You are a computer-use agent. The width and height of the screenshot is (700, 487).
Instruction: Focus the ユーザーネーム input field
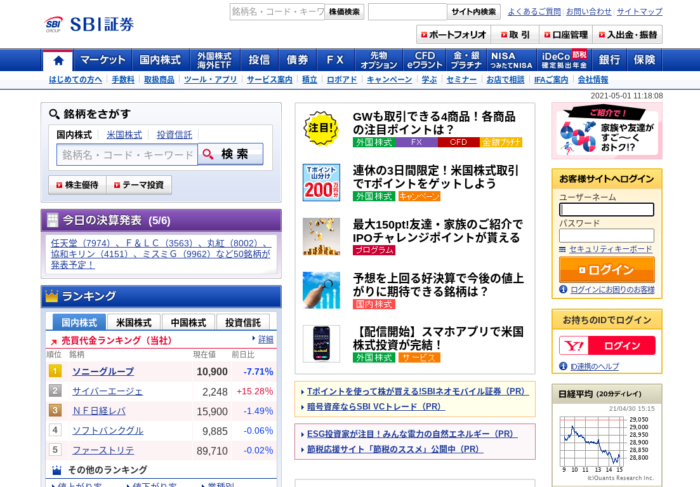[607, 209]
